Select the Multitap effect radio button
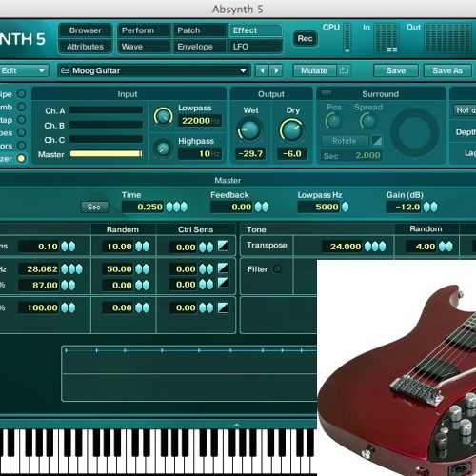The width and height of the screenshot is (476, 476). tap(21, 120)
